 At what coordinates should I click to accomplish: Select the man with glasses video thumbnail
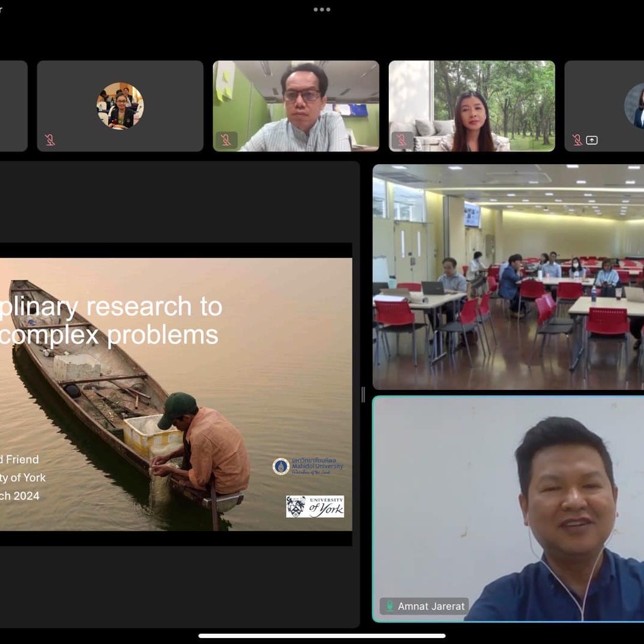tap(296, 106)
